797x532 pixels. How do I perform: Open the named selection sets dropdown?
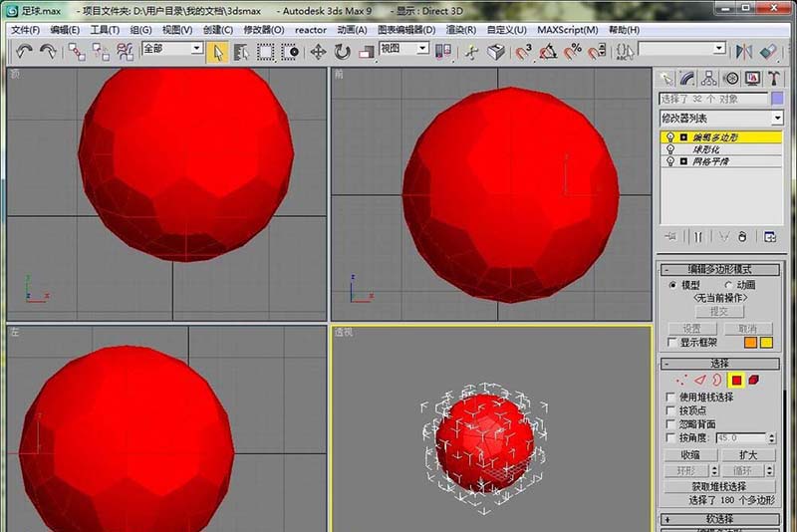[718, 48]
